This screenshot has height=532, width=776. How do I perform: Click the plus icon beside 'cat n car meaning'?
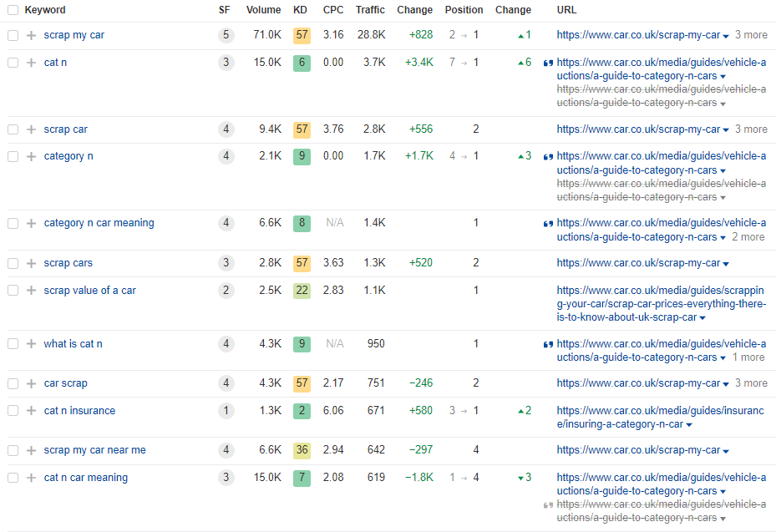31,478
